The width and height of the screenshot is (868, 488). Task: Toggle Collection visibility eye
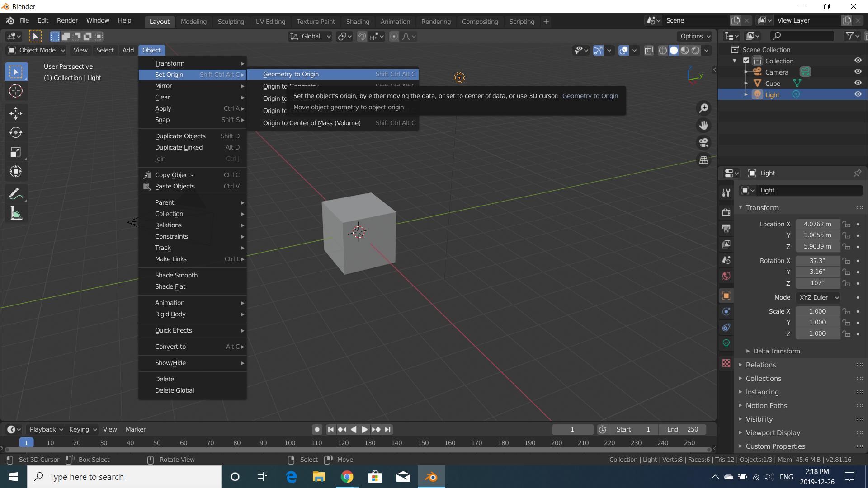[858, 61]
